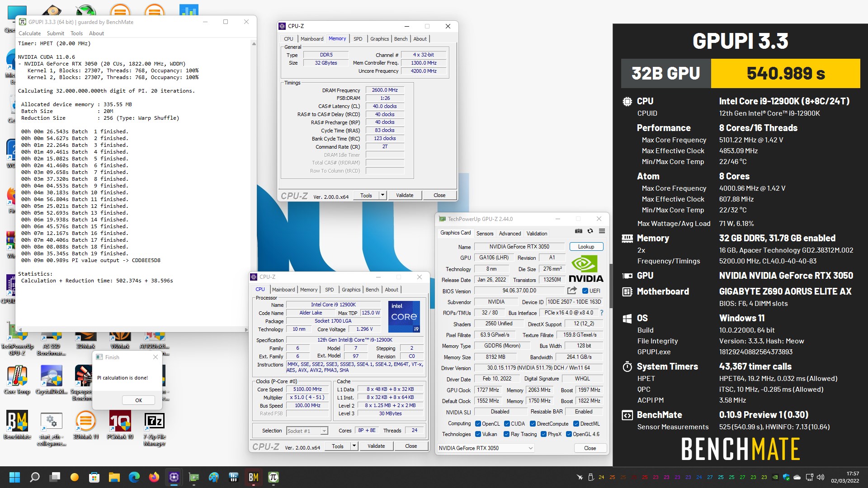Expand Tools arrow in CPU-Z CPU window

pyautogui.click(x=354, y=446)
